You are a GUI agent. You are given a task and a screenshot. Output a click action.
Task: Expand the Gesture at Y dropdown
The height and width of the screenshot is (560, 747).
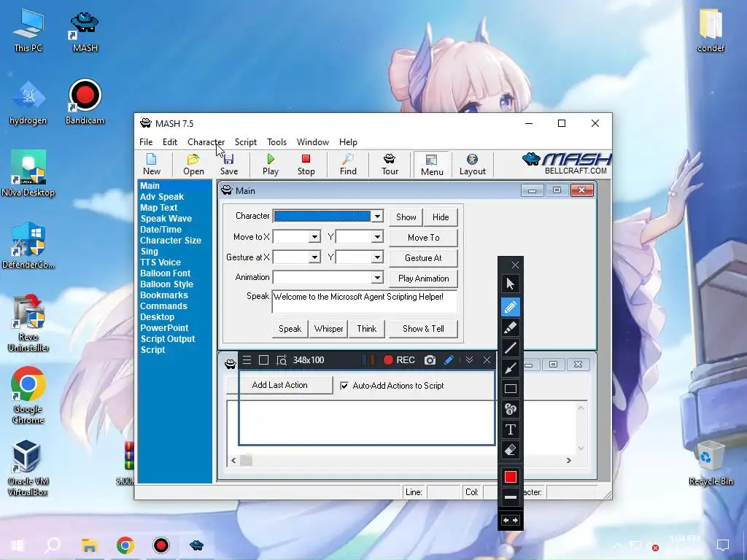(x=377, y=257)
